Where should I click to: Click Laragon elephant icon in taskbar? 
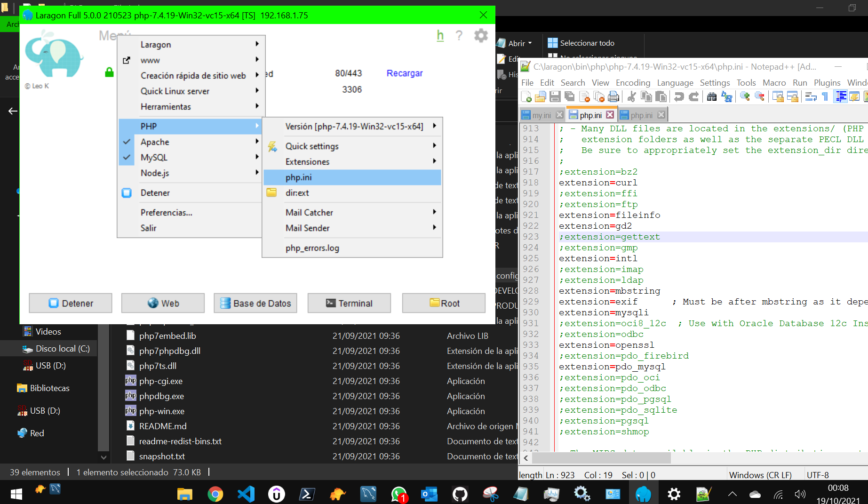(643, 494)
